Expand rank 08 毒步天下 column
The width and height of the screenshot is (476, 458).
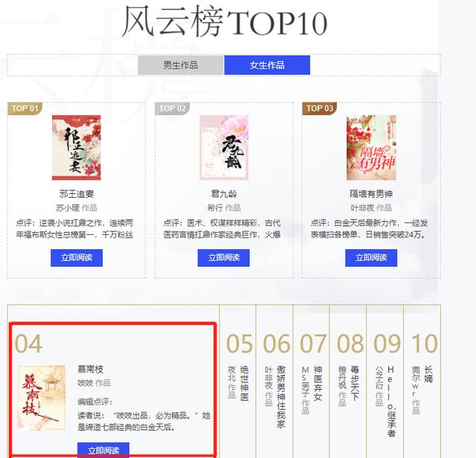point(348,381)
